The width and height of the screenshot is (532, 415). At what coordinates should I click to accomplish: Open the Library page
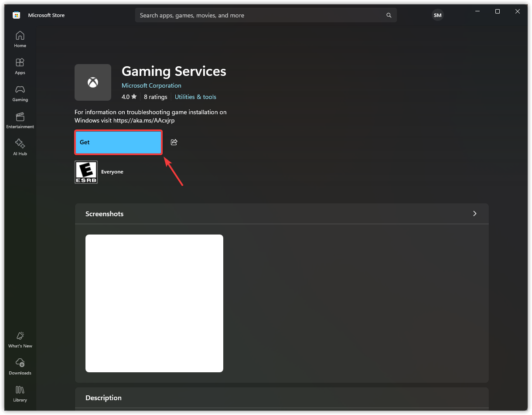tap(20, 394)
